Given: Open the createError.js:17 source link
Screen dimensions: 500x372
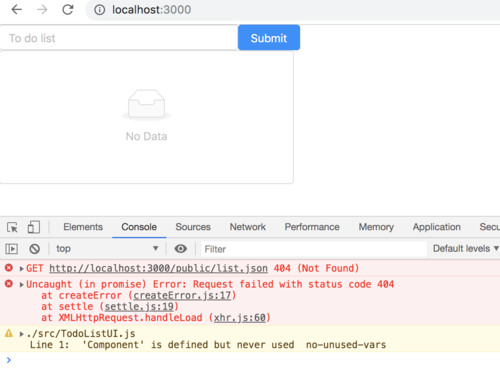Looking at the screenshot, I should (x=182, y=295).
